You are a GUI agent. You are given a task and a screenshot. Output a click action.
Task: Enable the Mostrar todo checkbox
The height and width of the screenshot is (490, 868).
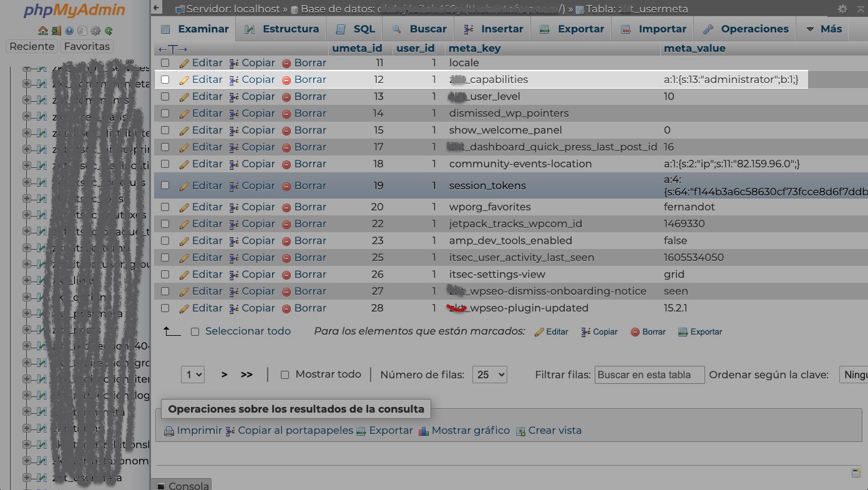click(285, 375)
